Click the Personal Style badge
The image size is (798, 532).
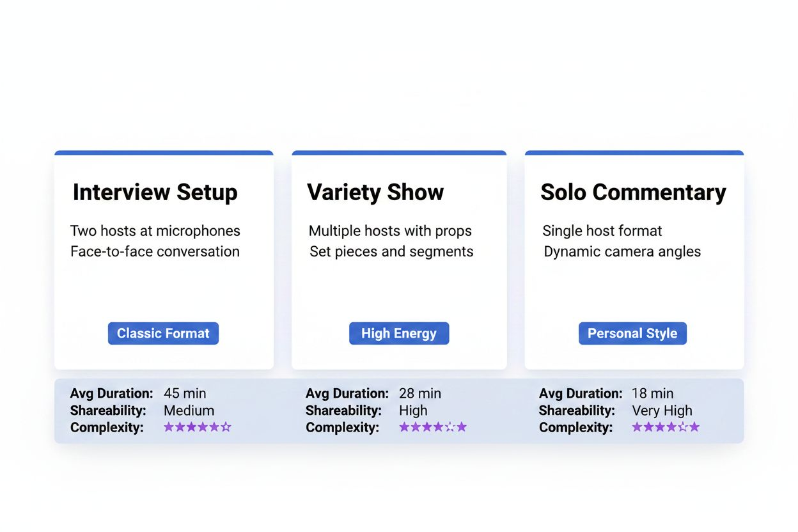[x=632, y=333]
